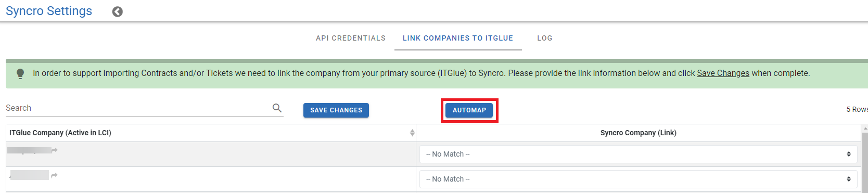
Task: Open second company's redirect arrow icon
Action: [54, 175]
